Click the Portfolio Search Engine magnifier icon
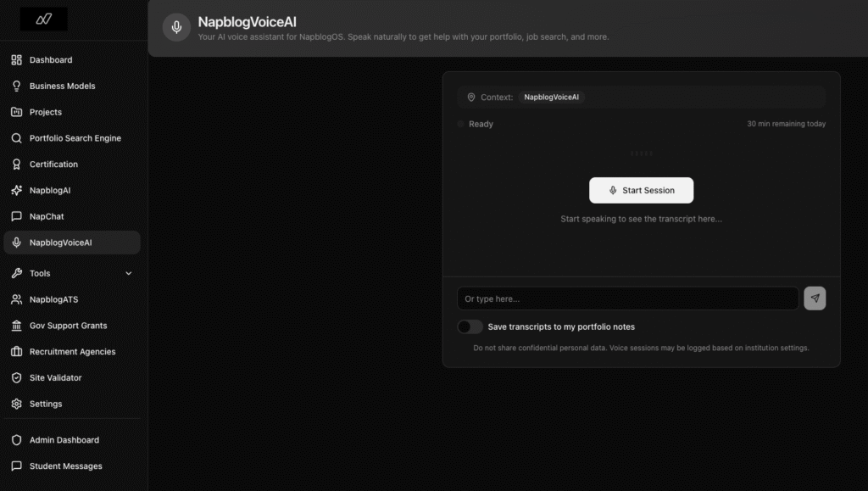This screenshot has width=868, height=491. [x=17, y=137]
